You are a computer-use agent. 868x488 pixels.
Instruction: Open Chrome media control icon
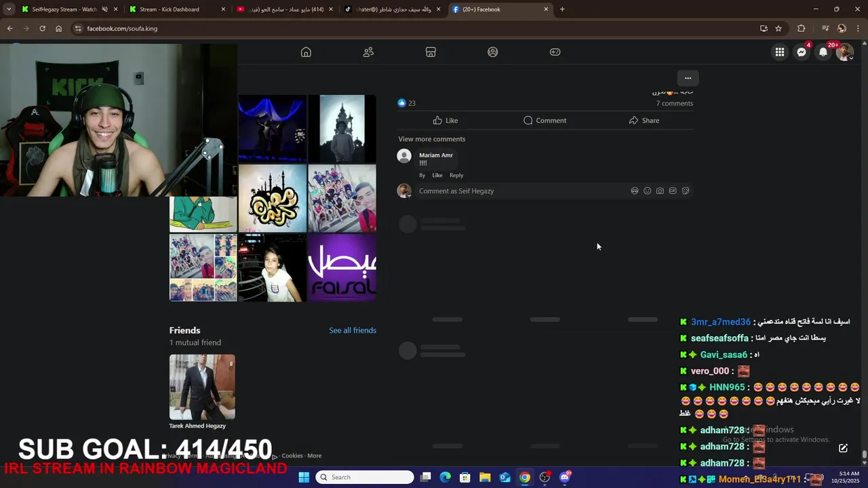[x=825, y=28]
